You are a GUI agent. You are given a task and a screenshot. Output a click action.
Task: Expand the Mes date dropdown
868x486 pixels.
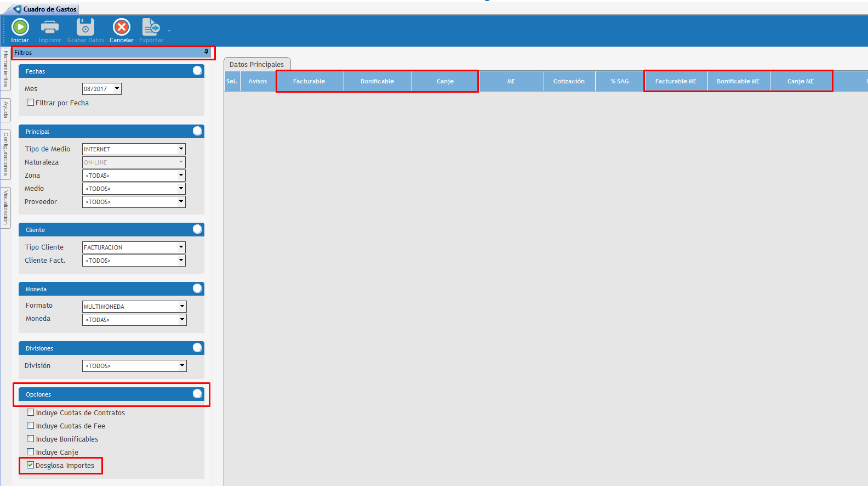[x=117, y=89]
